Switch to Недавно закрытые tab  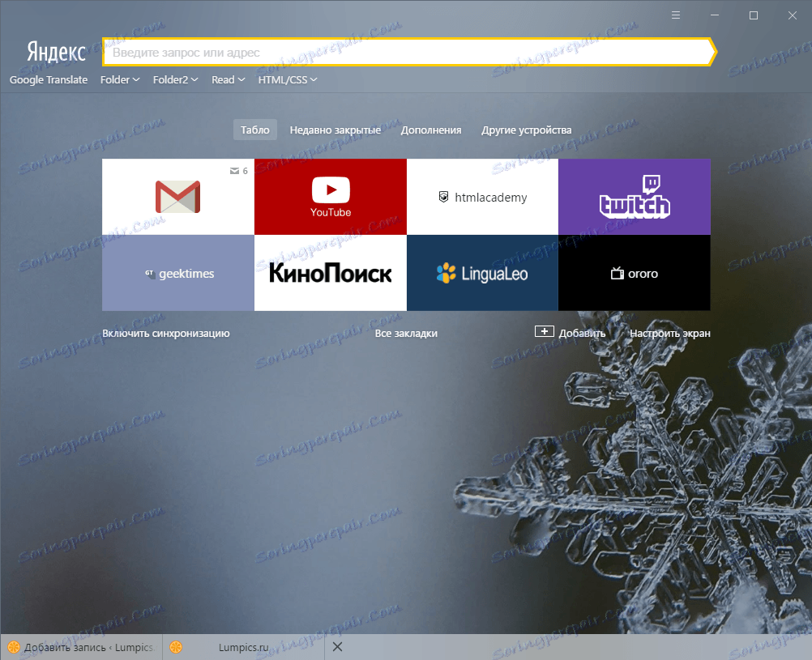(335, 130)
